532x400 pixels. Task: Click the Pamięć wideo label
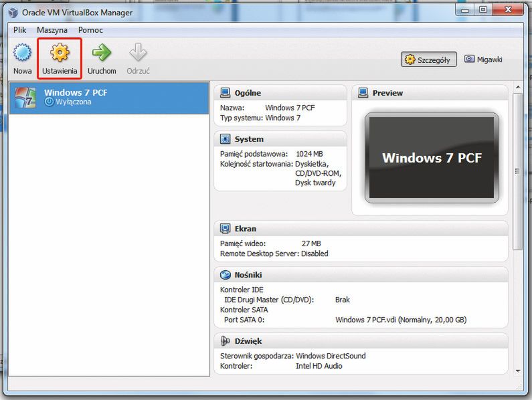(243, 243)
